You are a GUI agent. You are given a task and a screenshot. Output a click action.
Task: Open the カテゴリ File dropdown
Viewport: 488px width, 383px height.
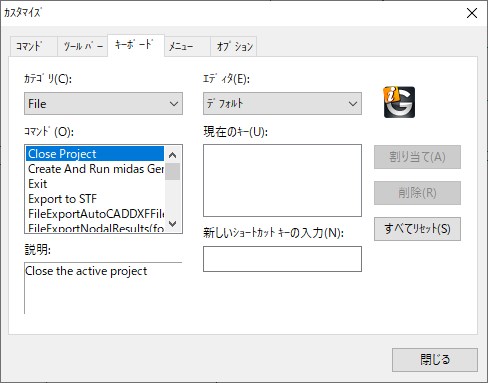tap(103, 104)
